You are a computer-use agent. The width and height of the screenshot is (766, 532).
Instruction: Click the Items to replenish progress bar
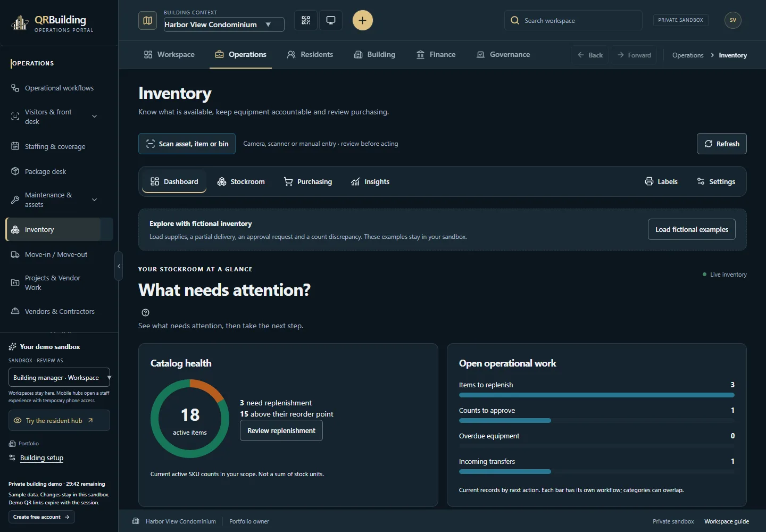(597, 395)
